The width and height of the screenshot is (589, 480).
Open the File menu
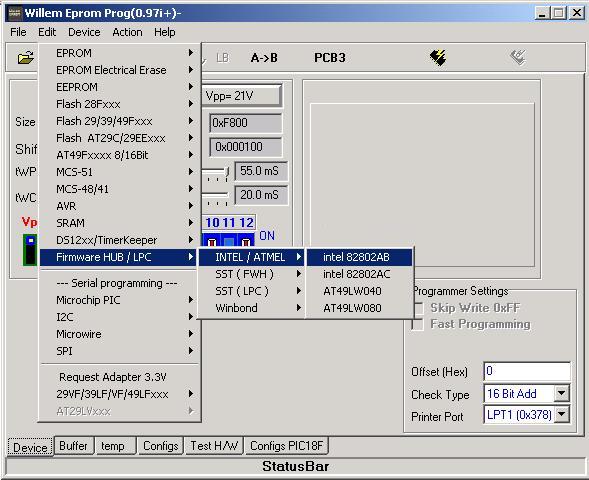click(18, 32)
